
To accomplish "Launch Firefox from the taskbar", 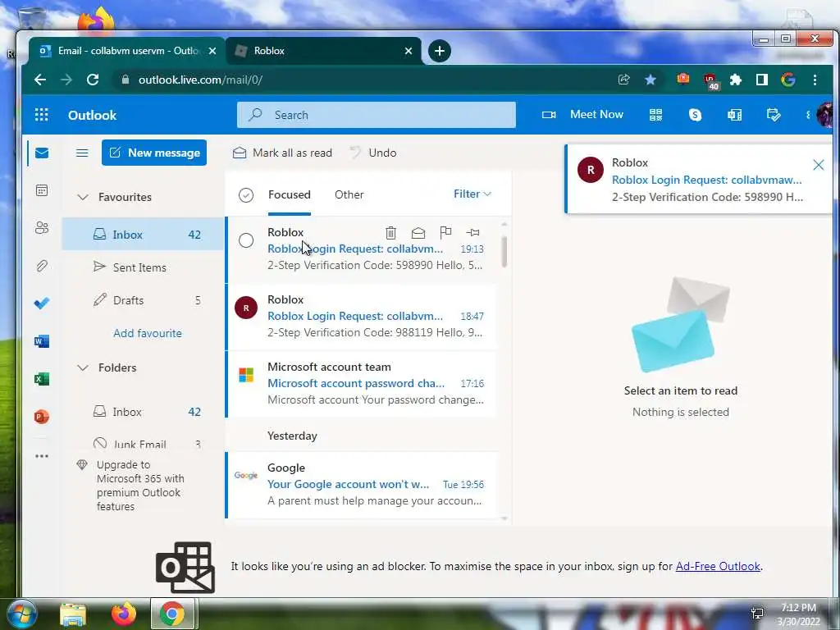I will (x=123, y=614).
